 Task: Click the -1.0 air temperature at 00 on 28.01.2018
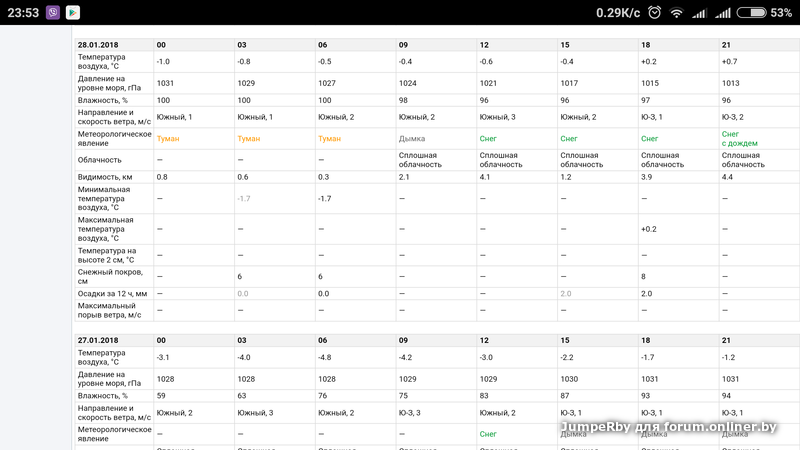[x=163, y=62]
